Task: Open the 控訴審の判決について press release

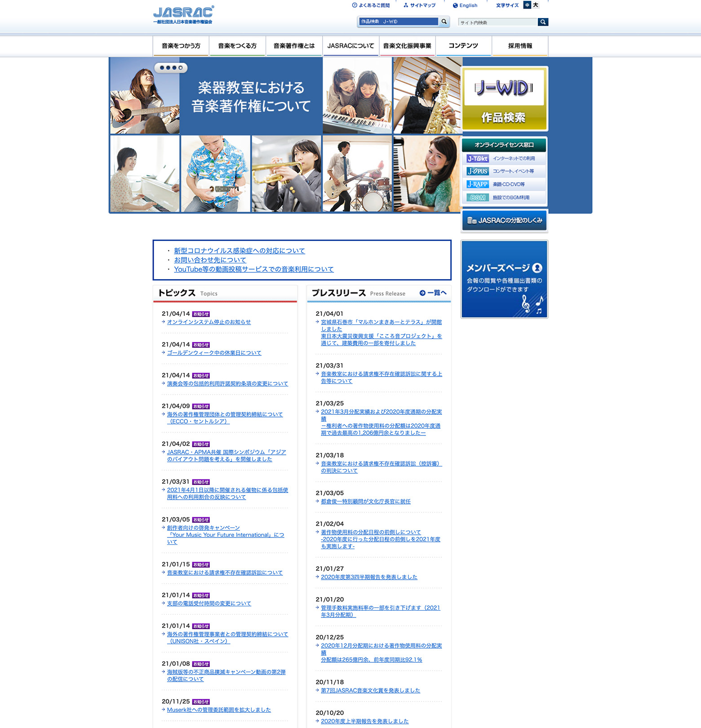Action: tap(382, 467)
